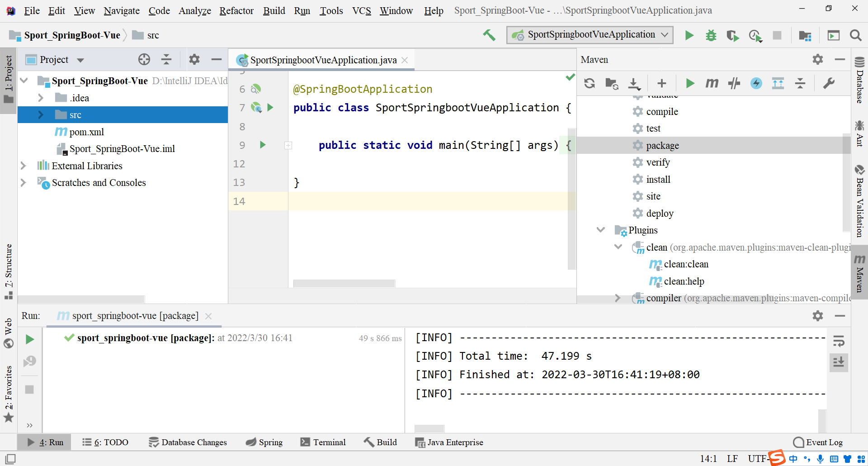Toggle the Database side tool window

(859, 80)
